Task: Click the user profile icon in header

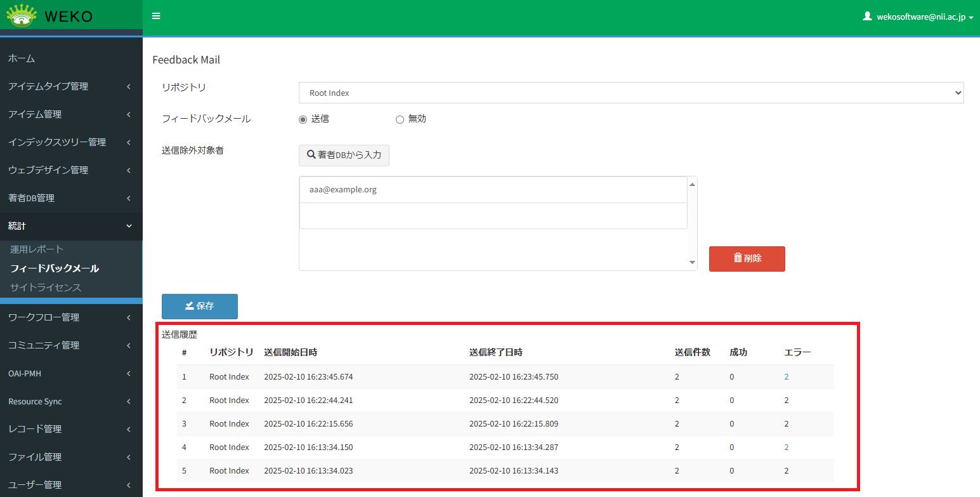Action: tap(867, 17)
